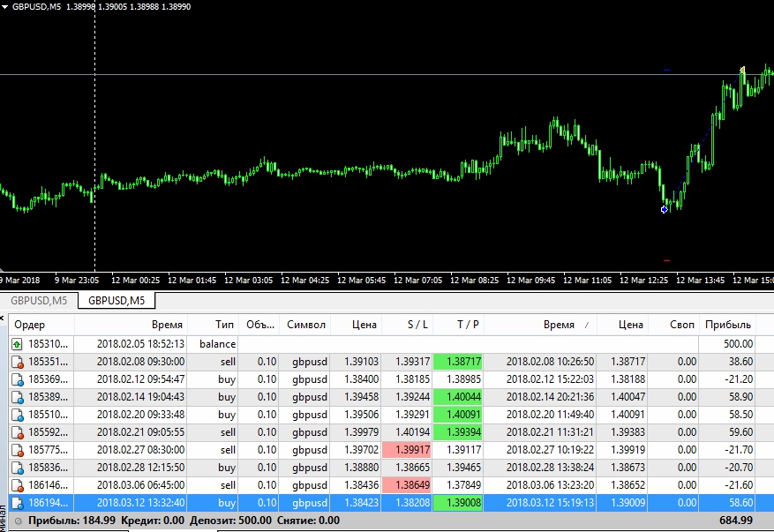774x532 pixels.
Task: Click the sell order icon in row 185351
Action: point(17,362)
